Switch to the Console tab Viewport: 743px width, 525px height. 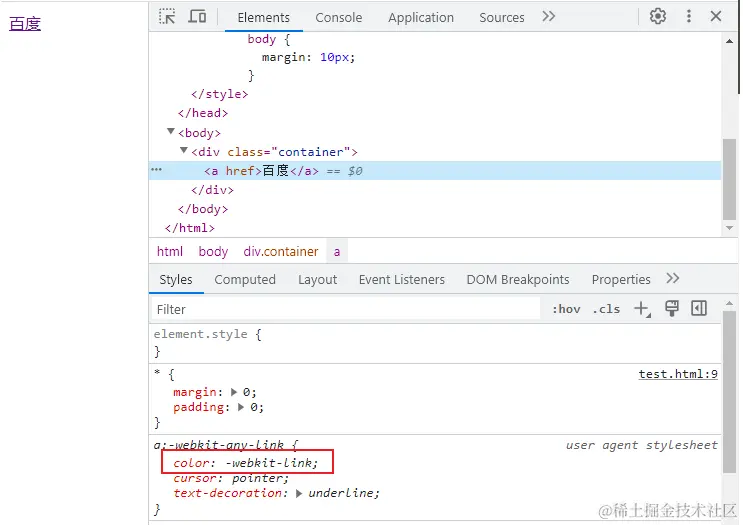(339, 18)
